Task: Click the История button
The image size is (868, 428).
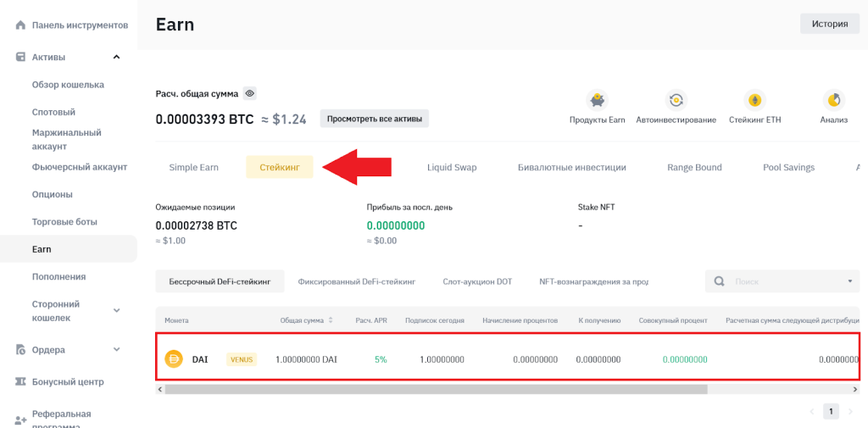Action: point(829,24)
